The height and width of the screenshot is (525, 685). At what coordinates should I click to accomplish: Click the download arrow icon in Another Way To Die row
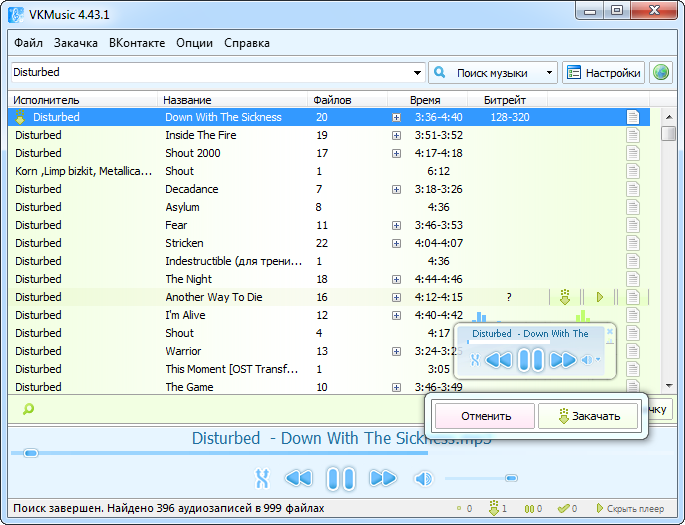click(x=564, y=297)
